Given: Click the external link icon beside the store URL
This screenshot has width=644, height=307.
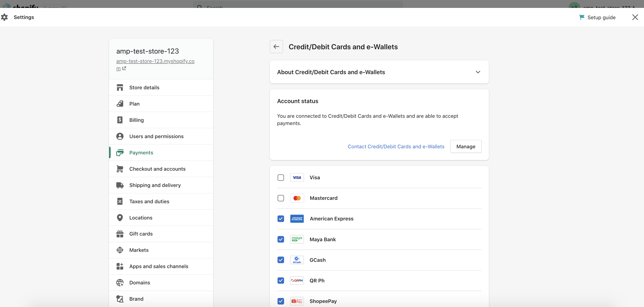Looking at the screenshot, I should coord(124,68).
